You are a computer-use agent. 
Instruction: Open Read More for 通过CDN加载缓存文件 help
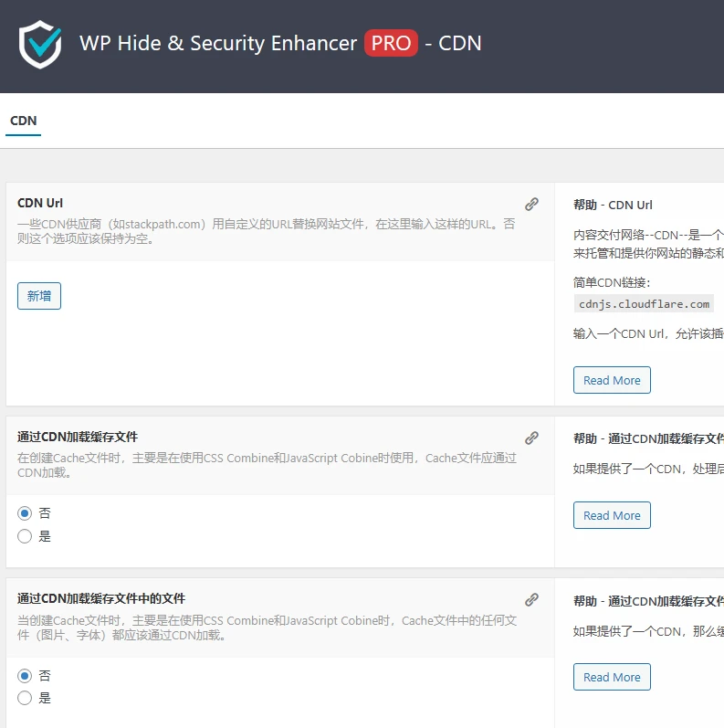pyautogui.click(x=612, y=515)
